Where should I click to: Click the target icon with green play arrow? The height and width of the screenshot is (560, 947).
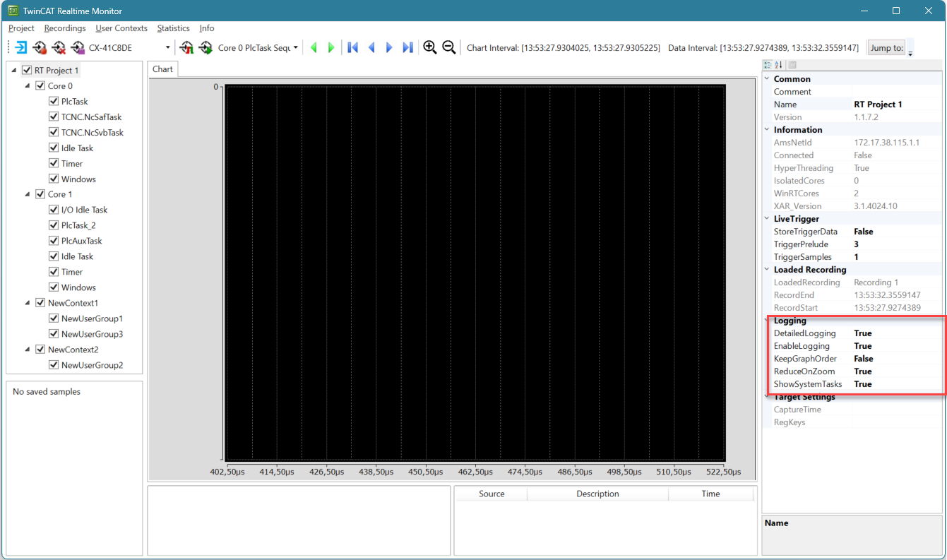pyautogui.click(x=206, y=48)
